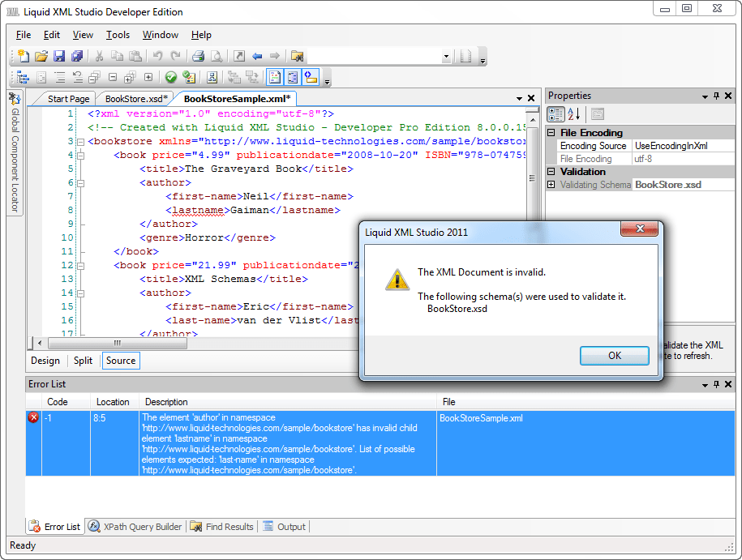The height and width of the screenshot is (560, 742).
Task: Collapse the author element on line 6
Action: tap(80, 183)
